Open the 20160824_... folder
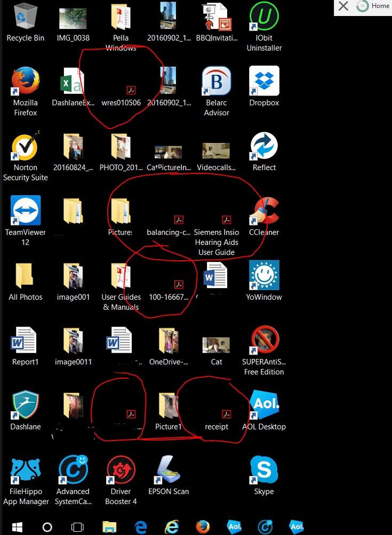The image size is (392, 535). click(73, 147)
